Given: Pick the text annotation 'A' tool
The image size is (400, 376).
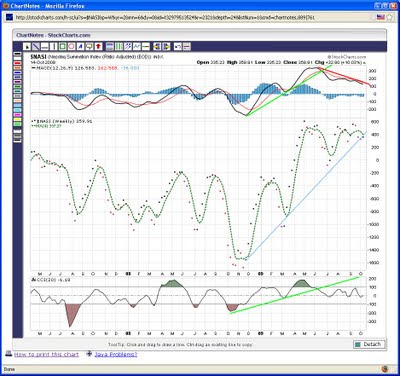Looking at the screenshot, I should (x=80, y=46).
